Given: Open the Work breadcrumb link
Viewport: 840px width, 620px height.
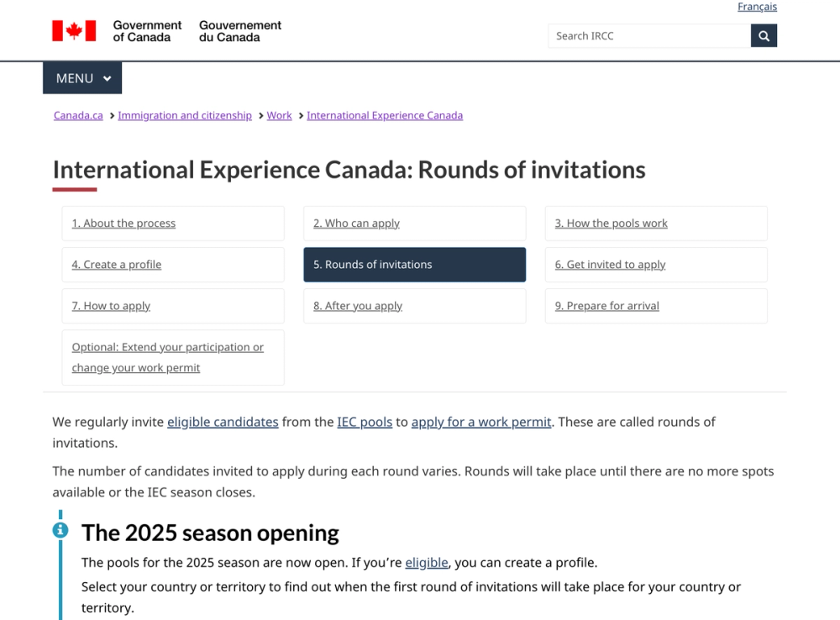Looking at the screenshot, I should 279,116.
